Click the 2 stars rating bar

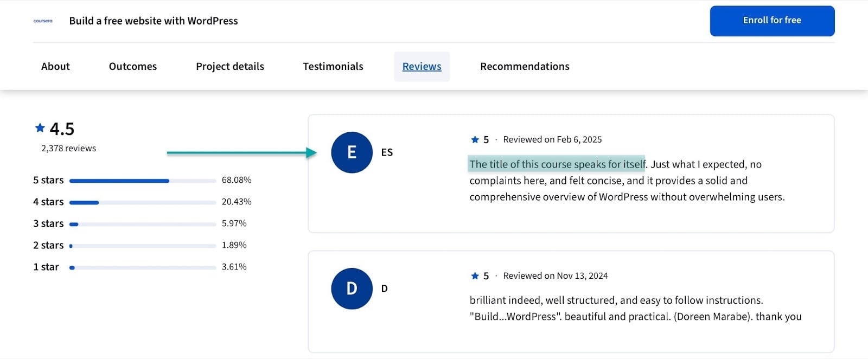click(x=143, y=246)
